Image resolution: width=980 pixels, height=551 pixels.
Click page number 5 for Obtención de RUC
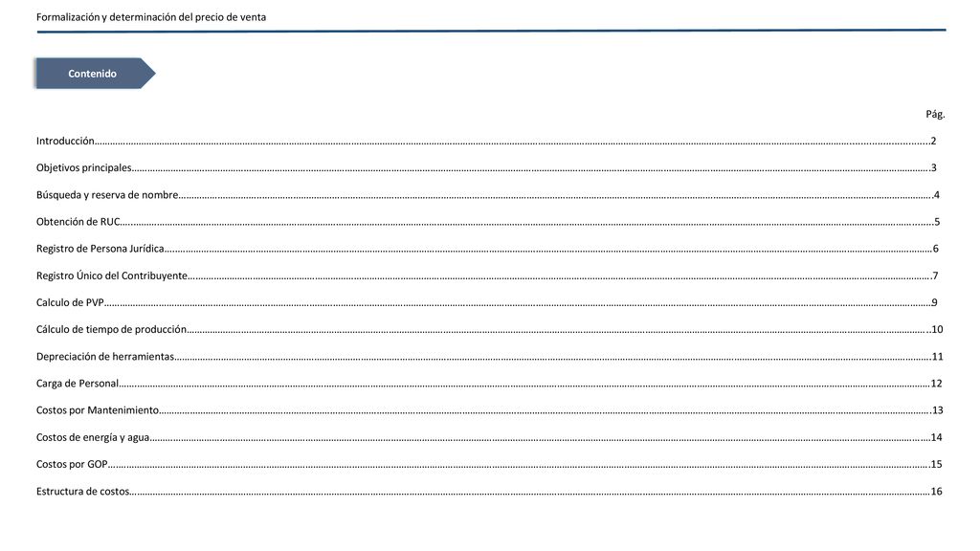pyautogui.click(x=937, y=222)
